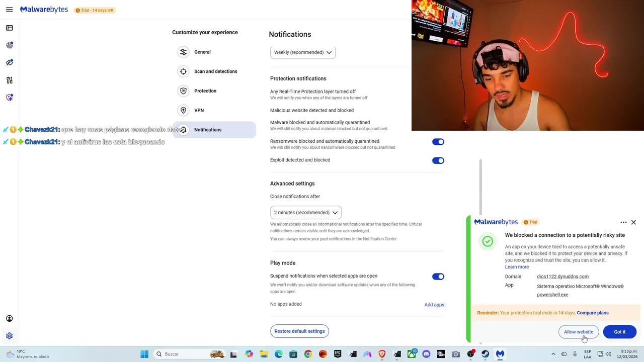The height and width of the screenshot is (362, 644).
Task: Open the settings gear icon in sidebar
Action: pos(9,336)
